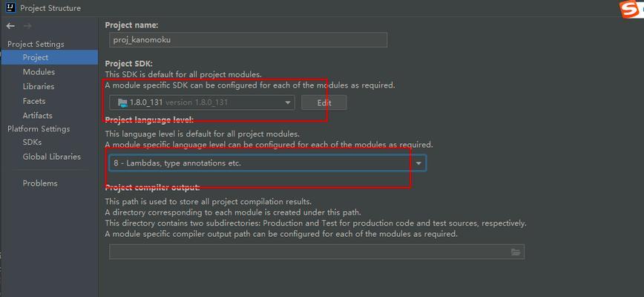Image resolution: width=644 pixels, height=297 pixels.
Task: Open the Project language level dropdown
Action: [267, 163]
